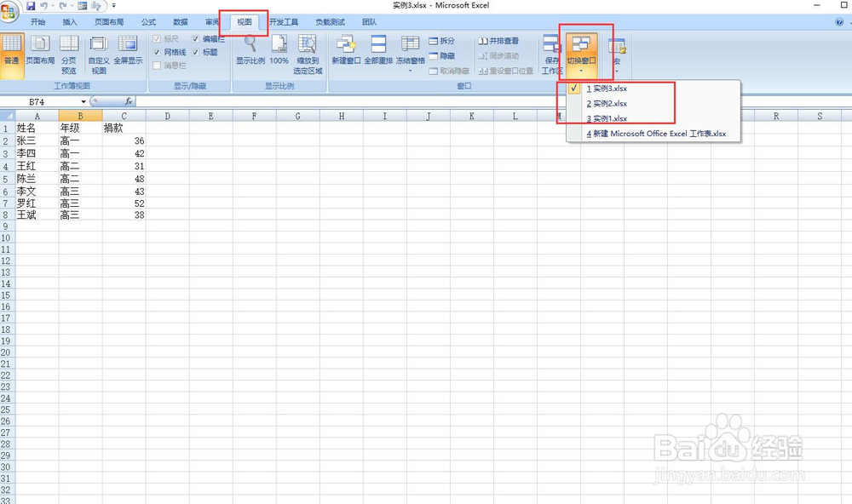
Task: Open the Home (开始) tab
Action: coord(38,22)
